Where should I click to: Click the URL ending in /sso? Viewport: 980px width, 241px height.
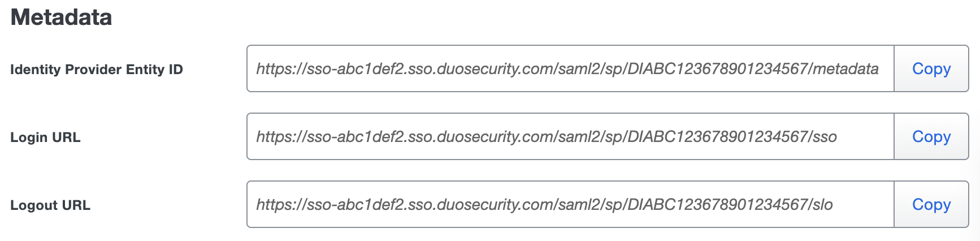click(x=546, y=137)
